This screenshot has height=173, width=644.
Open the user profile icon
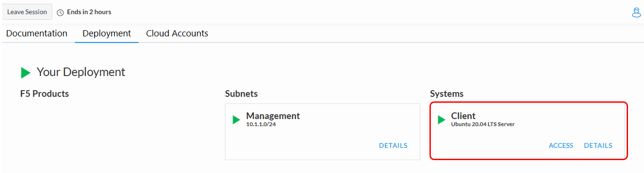click(x=636, y=12)
